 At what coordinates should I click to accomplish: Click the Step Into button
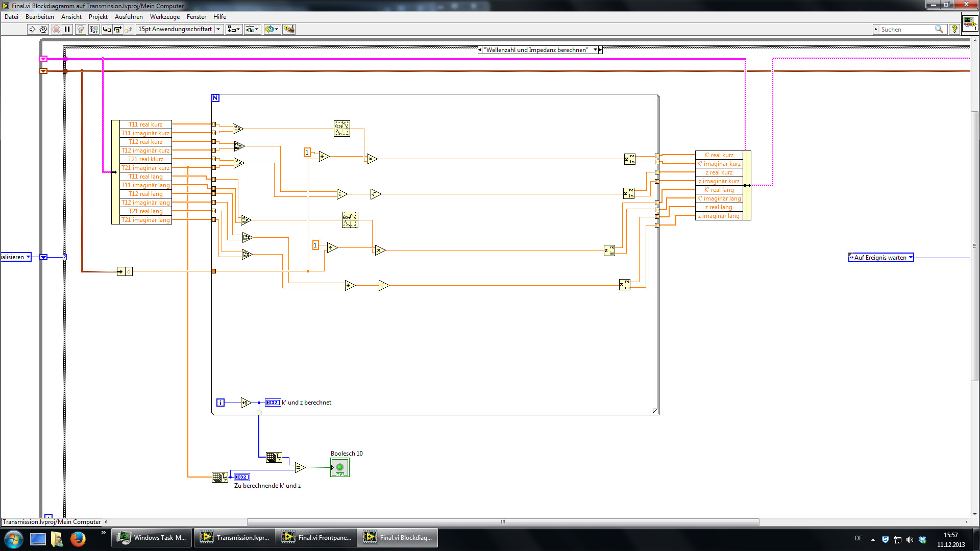107,30
